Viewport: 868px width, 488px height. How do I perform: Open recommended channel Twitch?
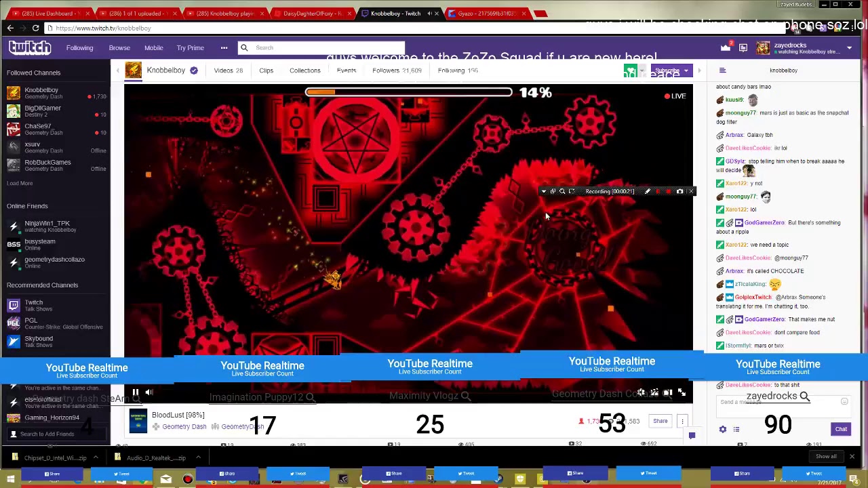[x=56, y=306]
